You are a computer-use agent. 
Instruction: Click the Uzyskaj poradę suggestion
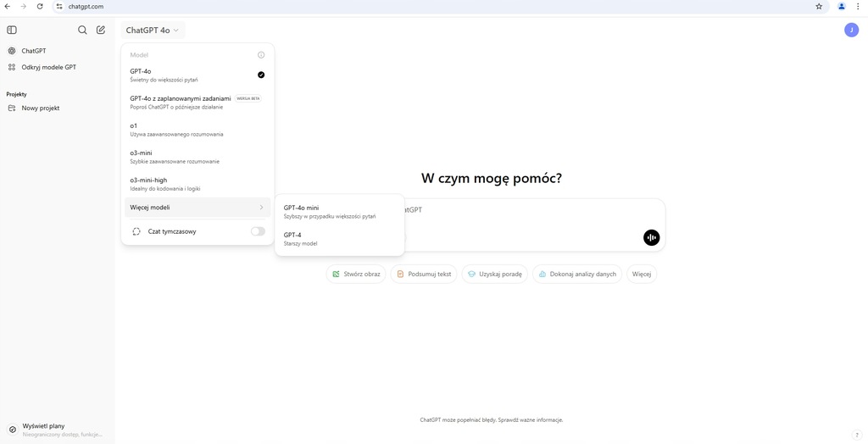click(494, 274)
